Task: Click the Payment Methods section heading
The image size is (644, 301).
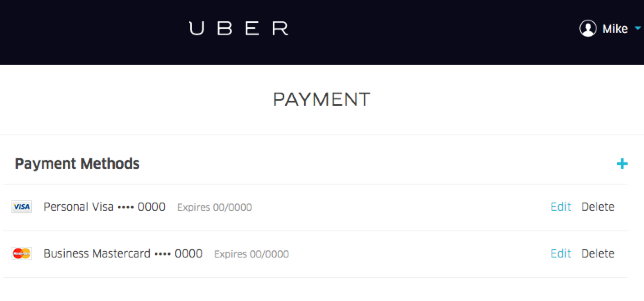Action: 77,164
